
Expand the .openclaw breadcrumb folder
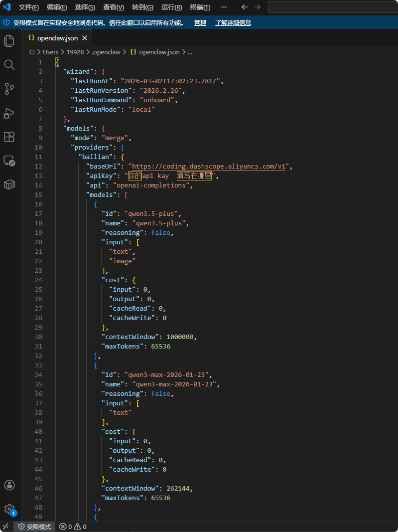click(107, 52)
